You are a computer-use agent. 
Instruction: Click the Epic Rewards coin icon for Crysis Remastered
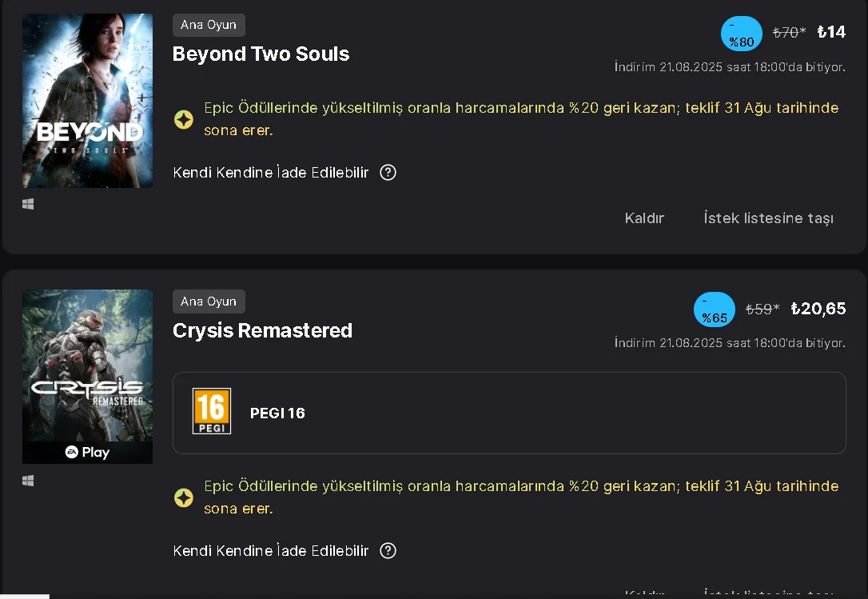pos(184,498)
